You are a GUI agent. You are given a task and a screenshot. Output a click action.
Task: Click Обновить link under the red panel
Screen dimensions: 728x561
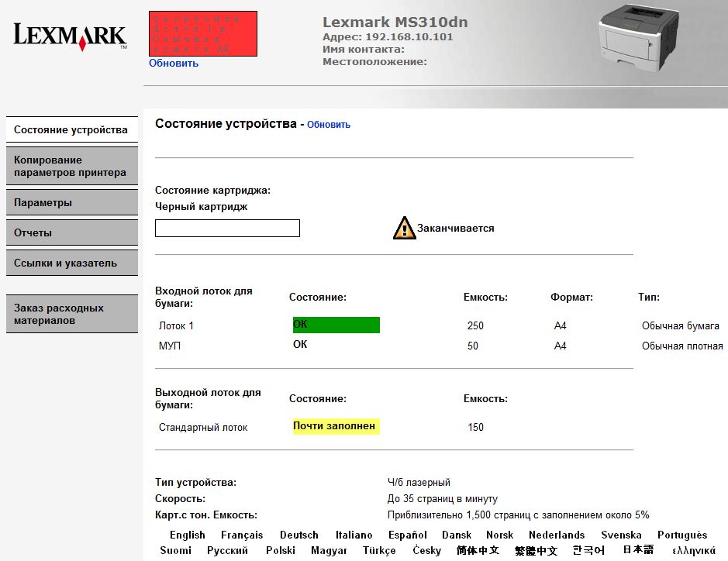pos(174,63)
